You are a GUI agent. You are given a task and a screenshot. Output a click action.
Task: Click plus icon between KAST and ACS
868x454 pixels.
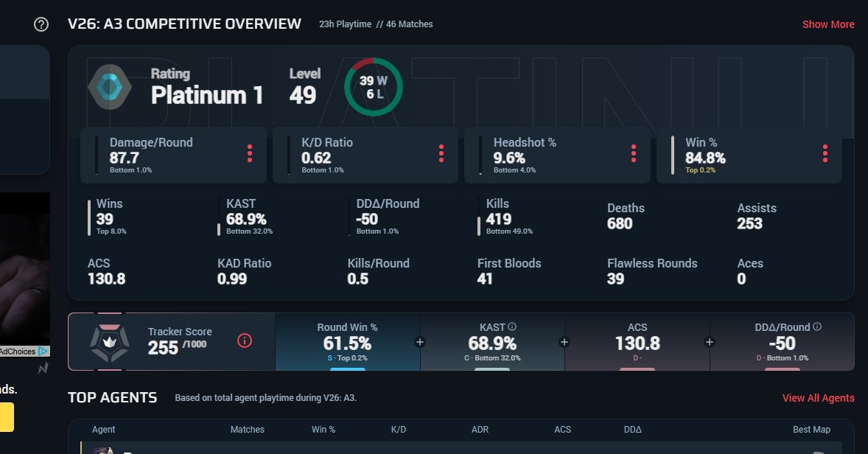pyautogui.click(x=564, y=342)
